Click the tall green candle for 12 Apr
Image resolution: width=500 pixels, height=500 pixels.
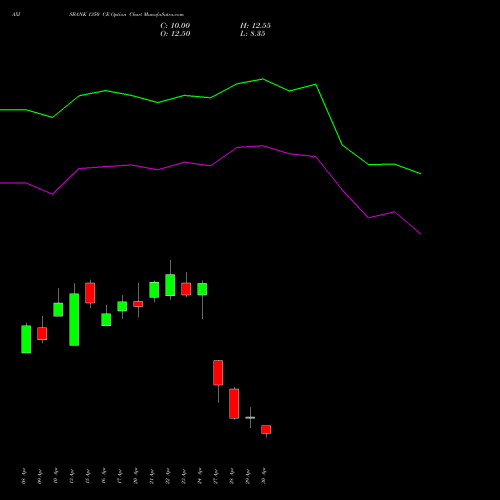[x=74, y=319]
